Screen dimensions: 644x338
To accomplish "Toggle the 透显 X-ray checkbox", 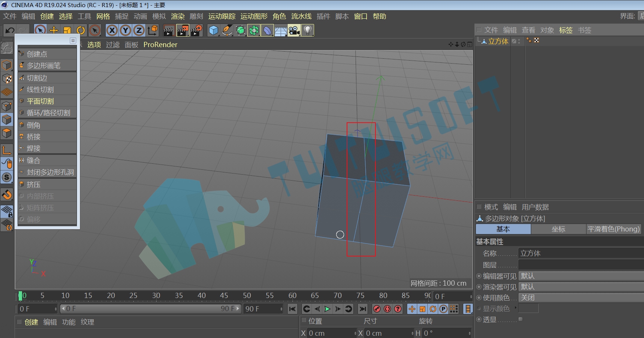I will tap(520, 319).
